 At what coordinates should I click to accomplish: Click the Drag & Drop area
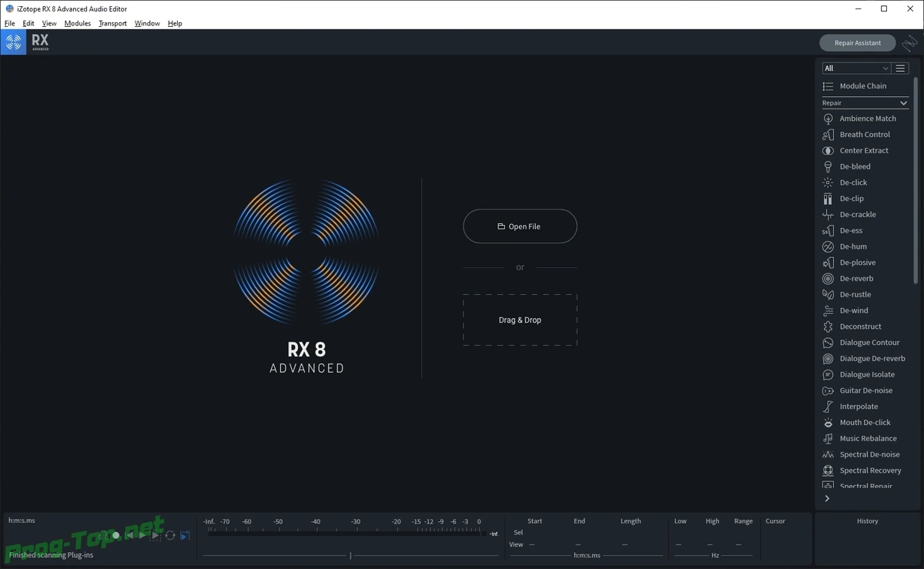[x=520, y=320]
